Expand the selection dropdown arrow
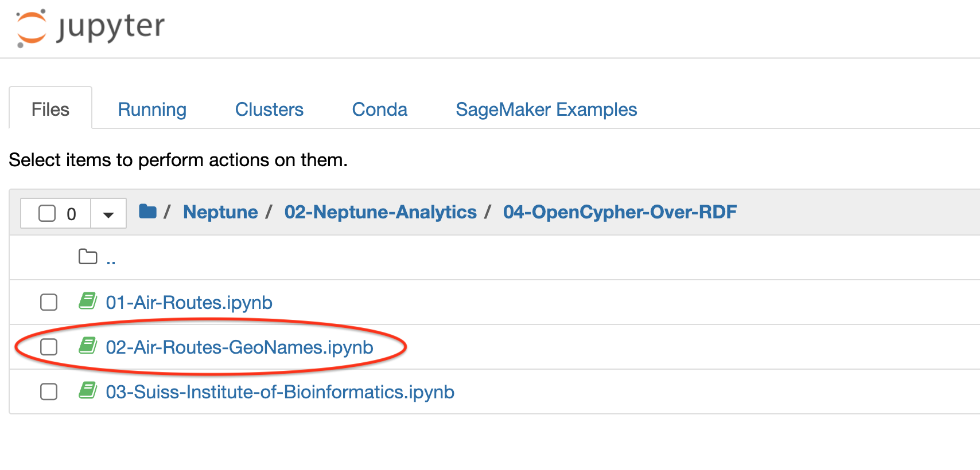Image resolution: width=980 pixels, height=470 pixels. coord(108,214)
